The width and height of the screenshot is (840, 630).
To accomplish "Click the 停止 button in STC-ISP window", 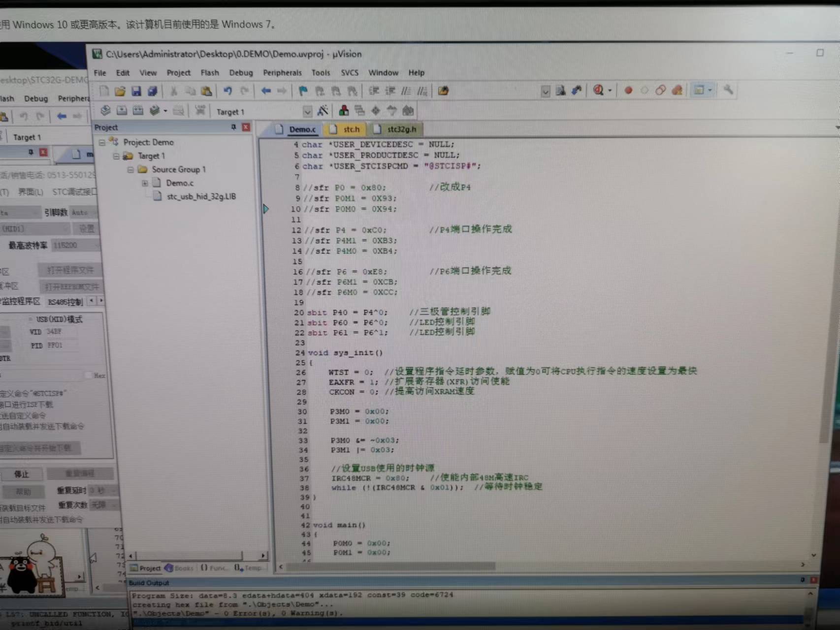I will click(x=21, y=474).
